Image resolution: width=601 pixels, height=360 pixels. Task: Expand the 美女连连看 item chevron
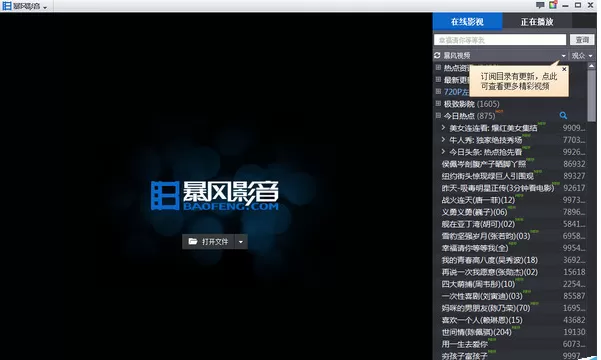(443, 127)
